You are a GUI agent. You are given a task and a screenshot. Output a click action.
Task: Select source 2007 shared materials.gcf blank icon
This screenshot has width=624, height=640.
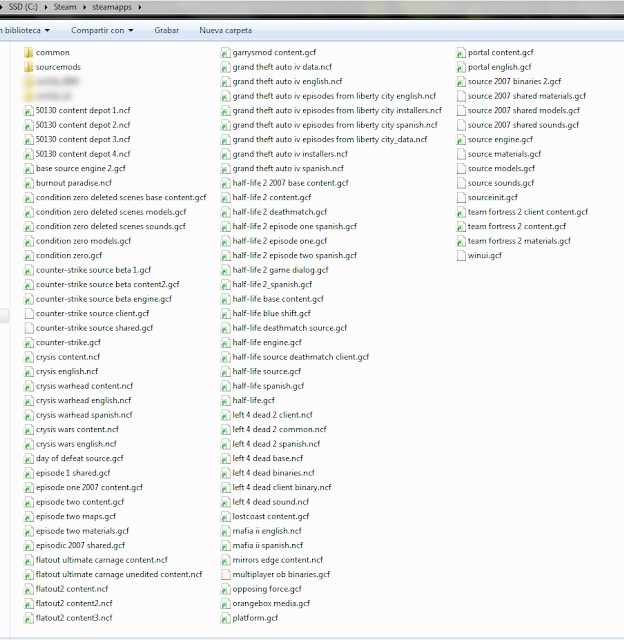pyautogui.click(x=461, y=96)
